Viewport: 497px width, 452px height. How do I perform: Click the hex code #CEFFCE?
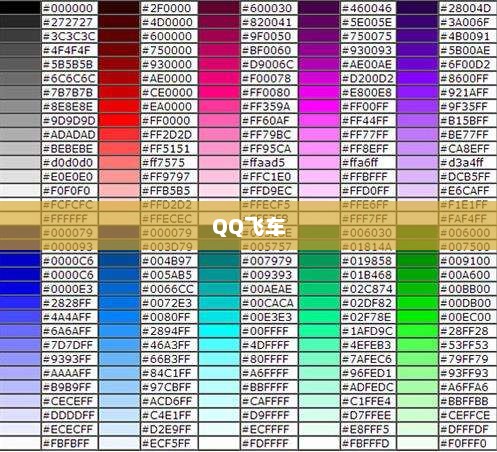point(465,415)
